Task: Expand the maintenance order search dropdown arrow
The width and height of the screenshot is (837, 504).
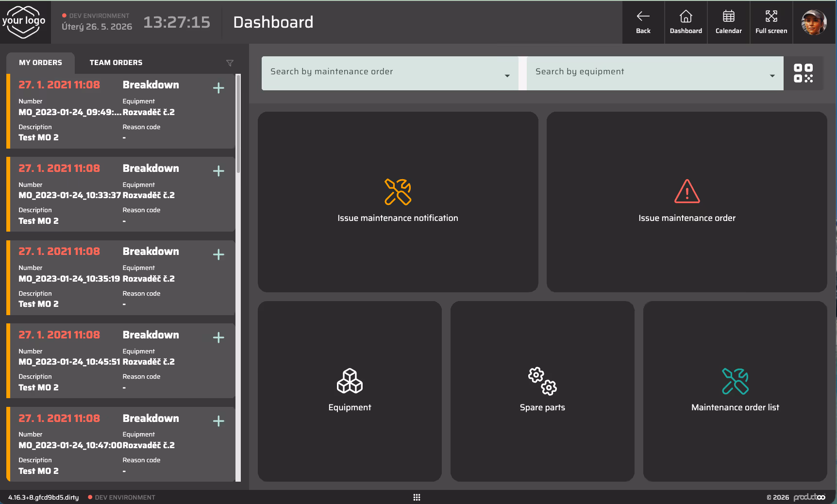Action: pos(507,75)
